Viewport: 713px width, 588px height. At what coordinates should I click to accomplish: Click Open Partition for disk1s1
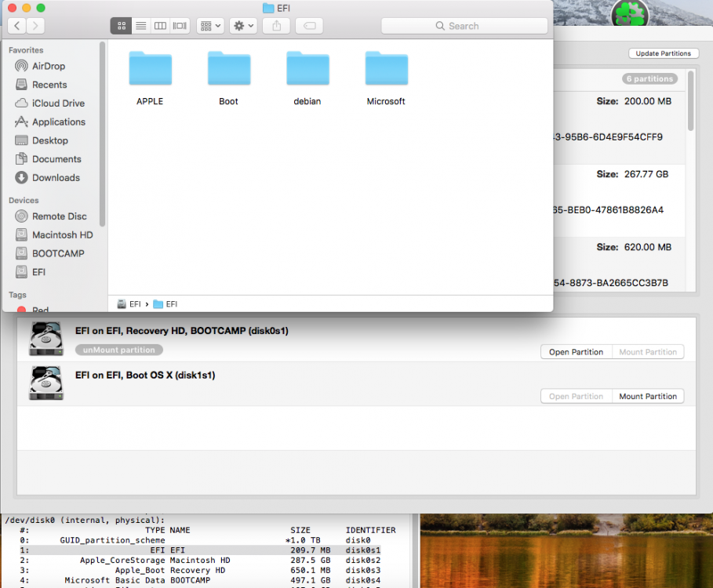click(x=577, y=397)
